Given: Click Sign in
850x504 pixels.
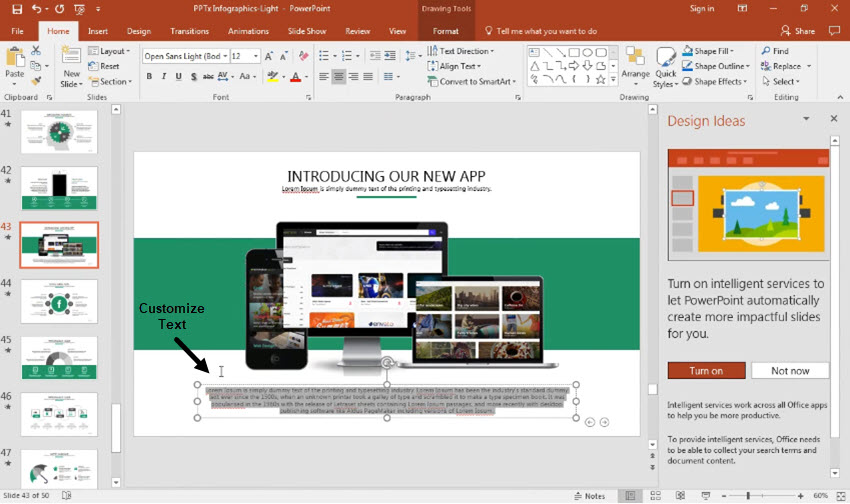Looking at the screenshot, I should [x=701, y=9].
